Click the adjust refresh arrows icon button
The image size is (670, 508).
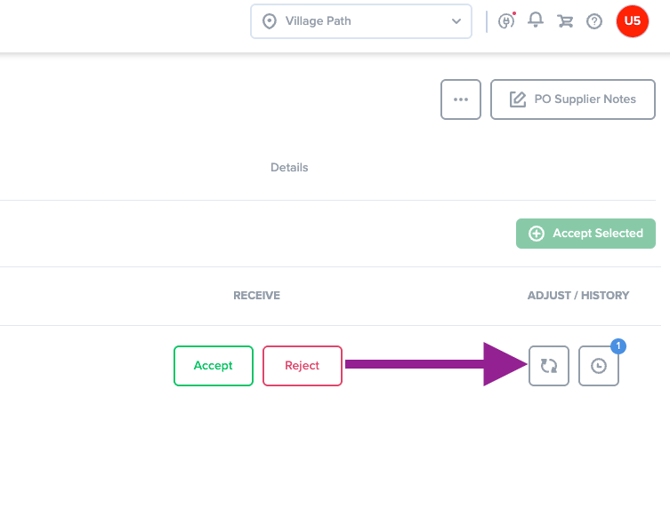point(549,366)
